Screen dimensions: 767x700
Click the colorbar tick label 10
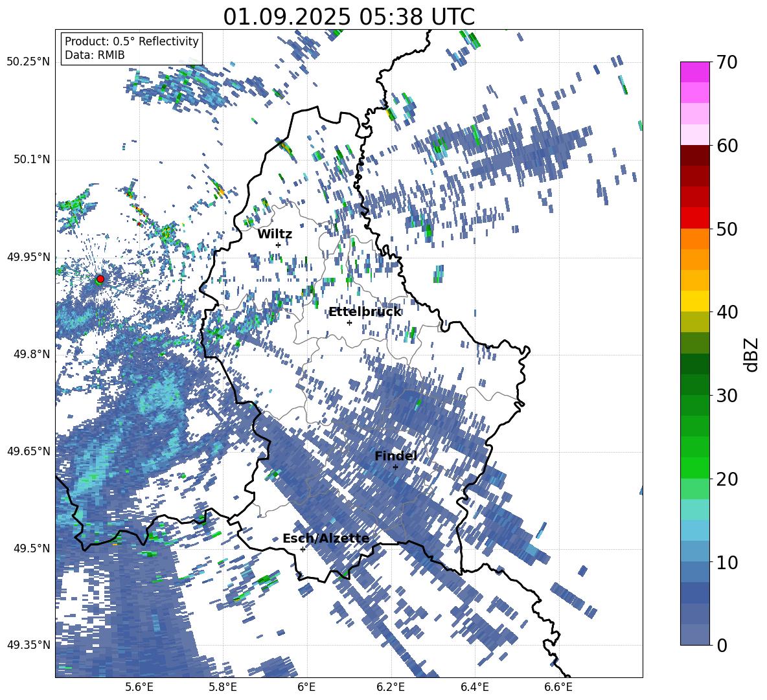coord(727,562)
